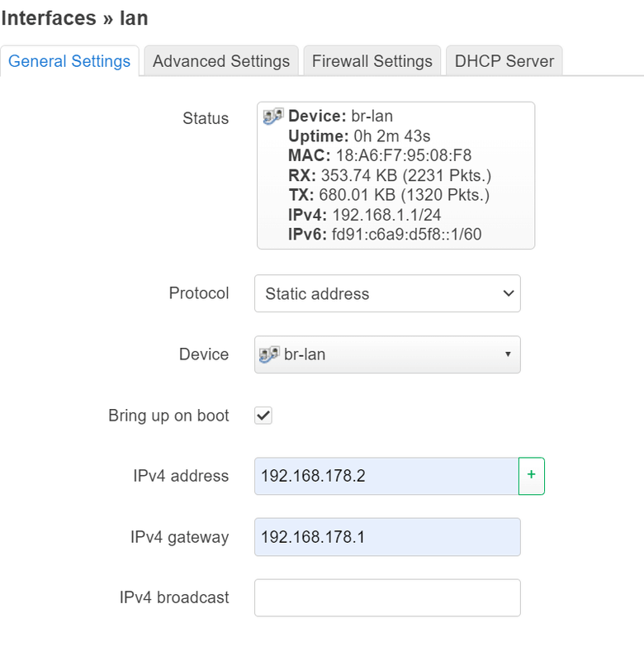Click the br-lan bridge icon in Device selector
Image resolution: width=644 pixels, height=661 pixels.
(270, 354)
